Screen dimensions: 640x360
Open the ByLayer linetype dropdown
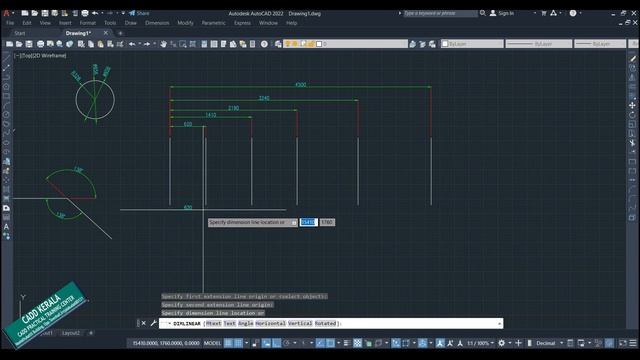(539, 44)
